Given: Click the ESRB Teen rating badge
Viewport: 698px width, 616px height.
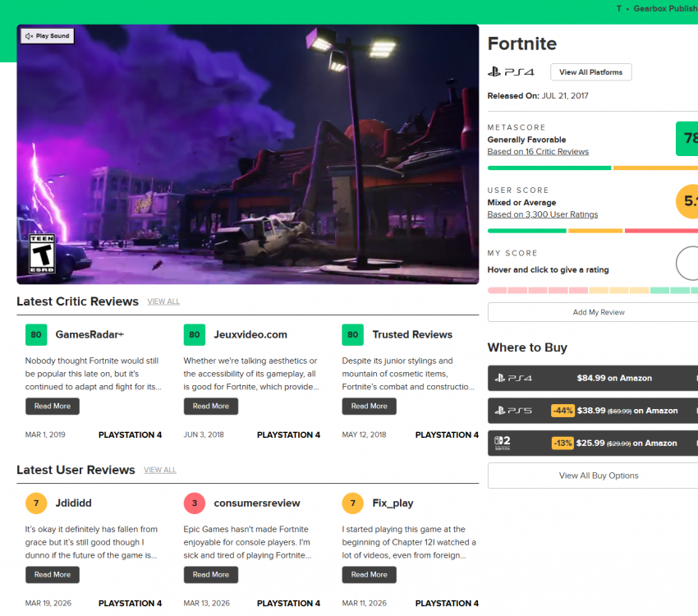Looking at the screenshot, I should [42, 253].
